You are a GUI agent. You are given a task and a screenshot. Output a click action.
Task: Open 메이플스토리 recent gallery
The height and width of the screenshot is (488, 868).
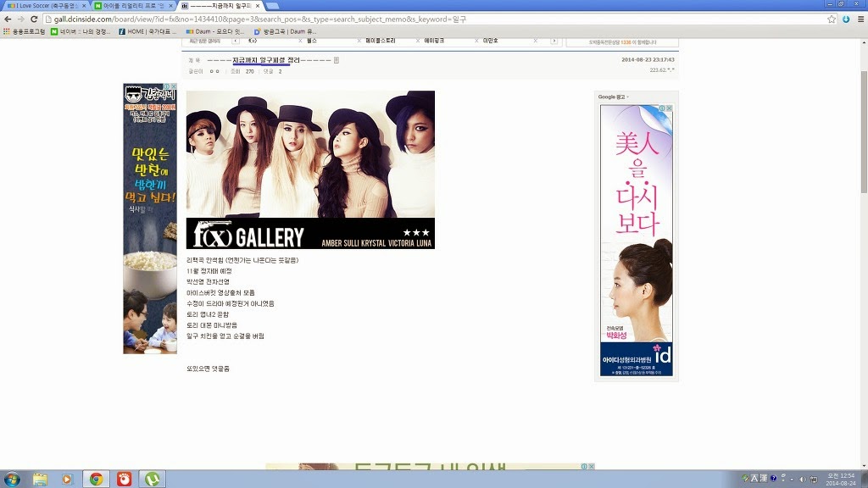pyautogui.click(x=381, y=41)
